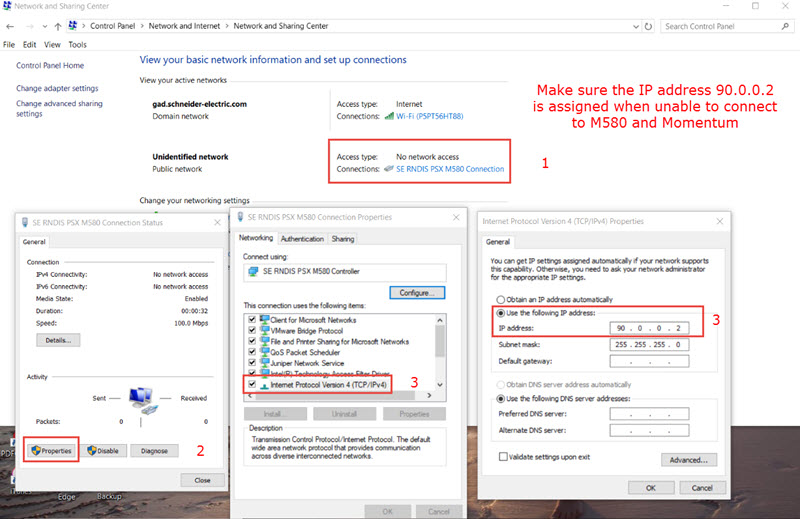Image resolution: width=800 pixels, height=519 pixels.
Task: Open the Edit menu
Action: coord(30,44)
